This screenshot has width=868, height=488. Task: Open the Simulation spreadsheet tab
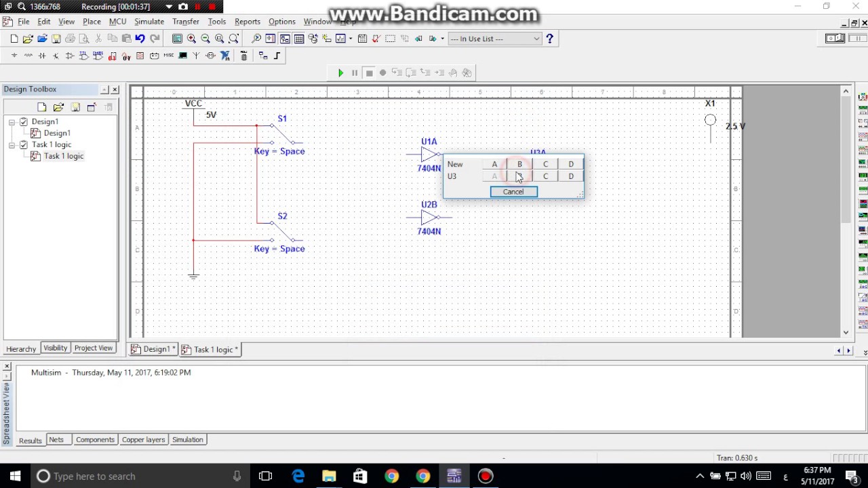(x=187, y=440)
